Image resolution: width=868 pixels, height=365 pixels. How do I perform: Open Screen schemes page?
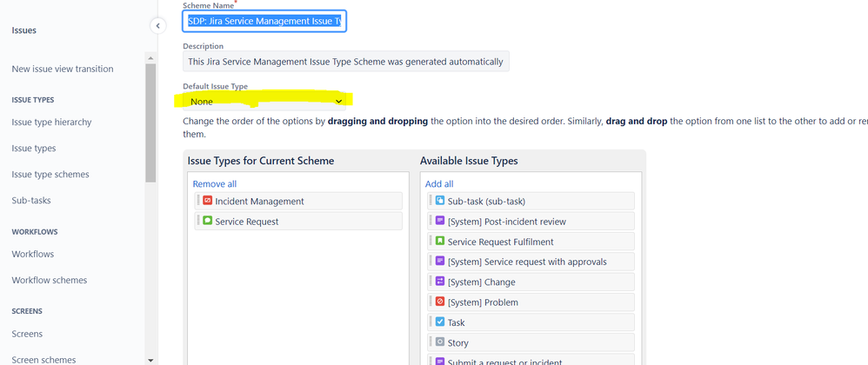click(43, 360)
